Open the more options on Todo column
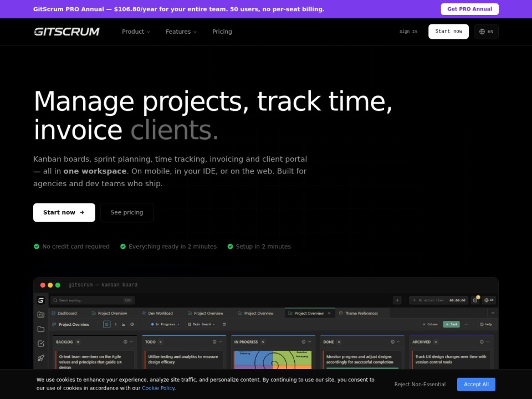The height and width of the screenshot is (399, 532). [221, 342]
